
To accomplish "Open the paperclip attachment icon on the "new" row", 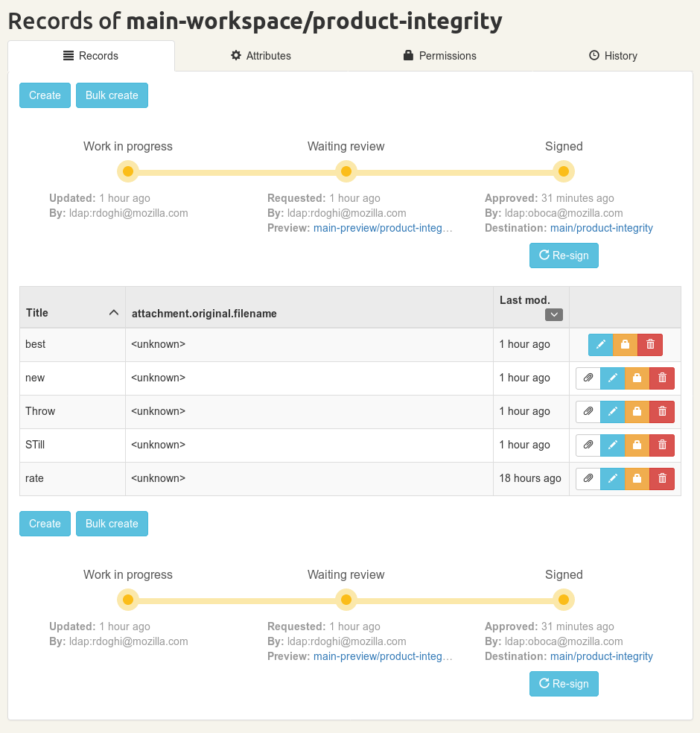I will 588,378.
